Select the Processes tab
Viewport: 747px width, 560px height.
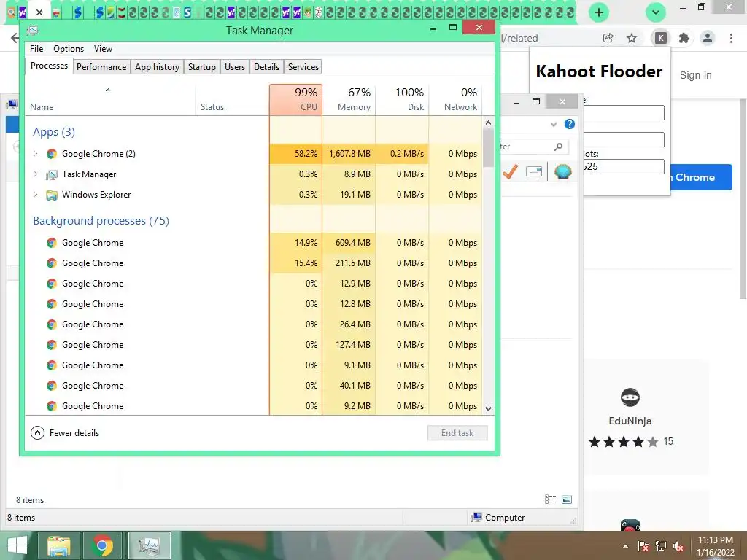coord(49,66)
